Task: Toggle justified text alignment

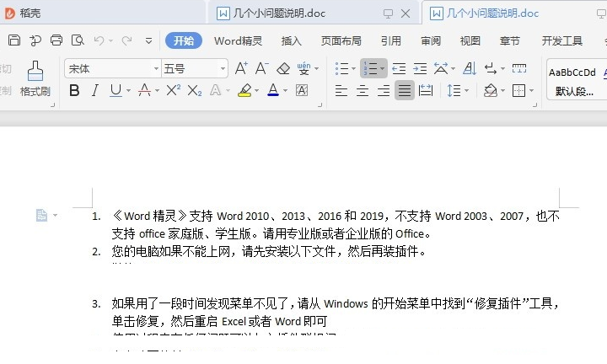Action: point(406,90)
